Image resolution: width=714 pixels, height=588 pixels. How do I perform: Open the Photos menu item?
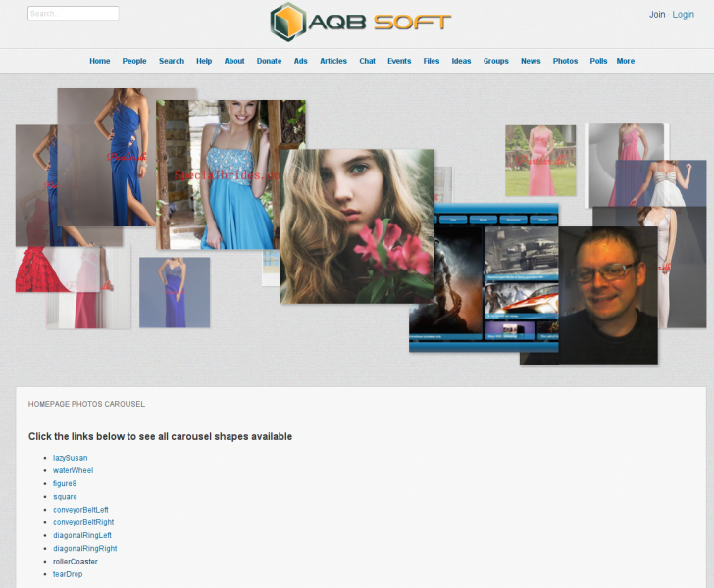[x=565, y=61]
